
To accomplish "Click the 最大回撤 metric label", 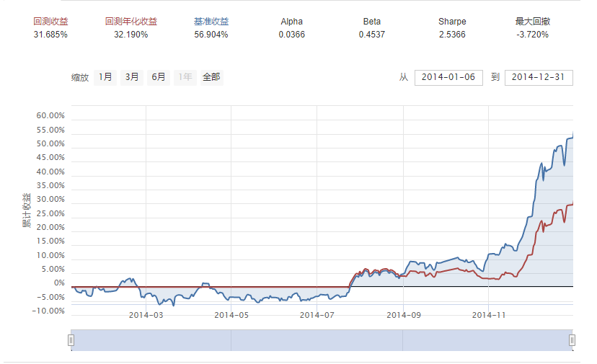I will click(x=533, y=22).
